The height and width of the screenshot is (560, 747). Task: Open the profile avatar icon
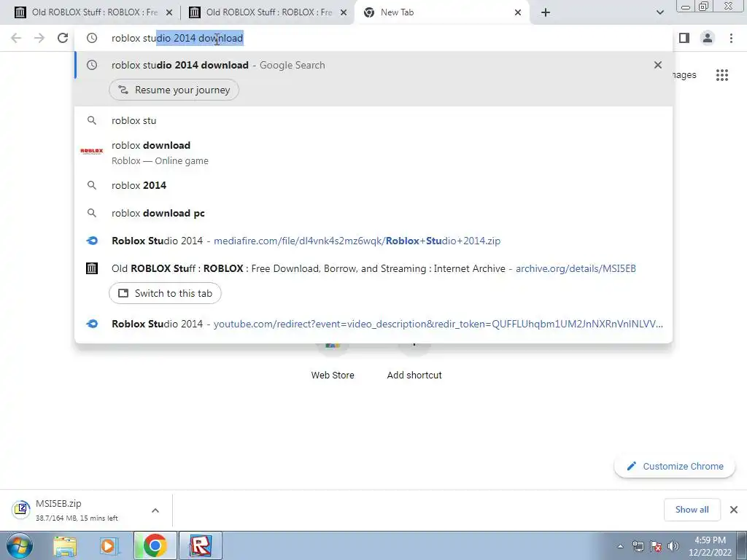click(x=708, y=38)
